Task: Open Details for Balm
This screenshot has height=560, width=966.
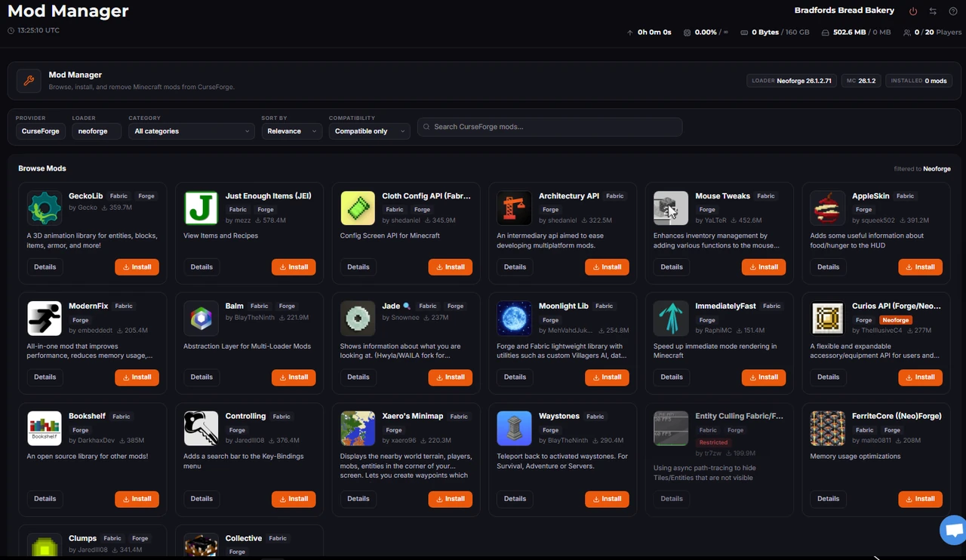Action: pyautogui.click(x=202, y=377)
